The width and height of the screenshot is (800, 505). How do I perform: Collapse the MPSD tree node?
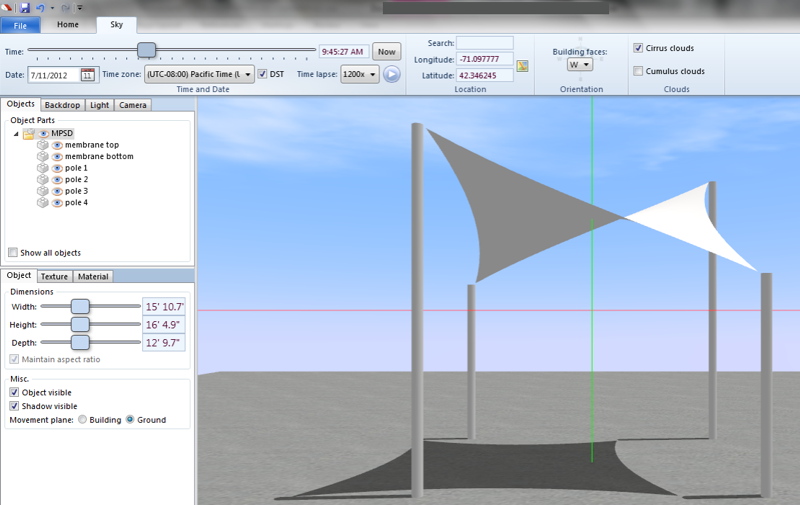16,133
